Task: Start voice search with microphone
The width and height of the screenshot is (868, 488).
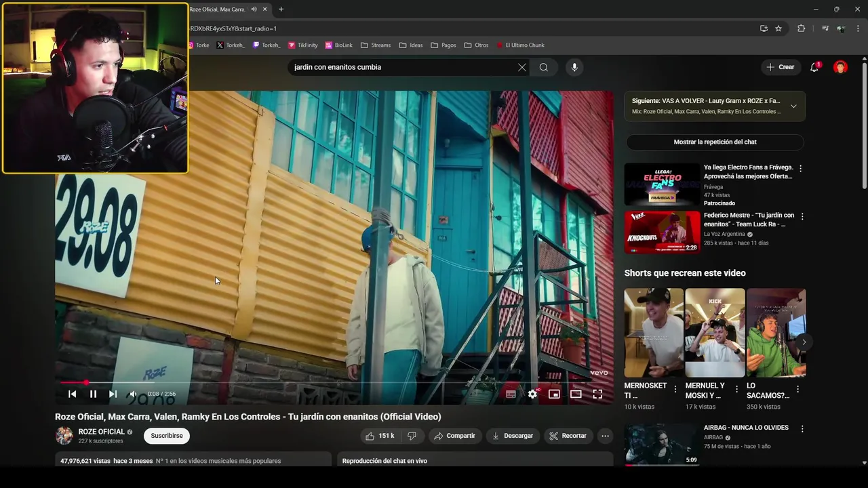Action: point(574,67)
